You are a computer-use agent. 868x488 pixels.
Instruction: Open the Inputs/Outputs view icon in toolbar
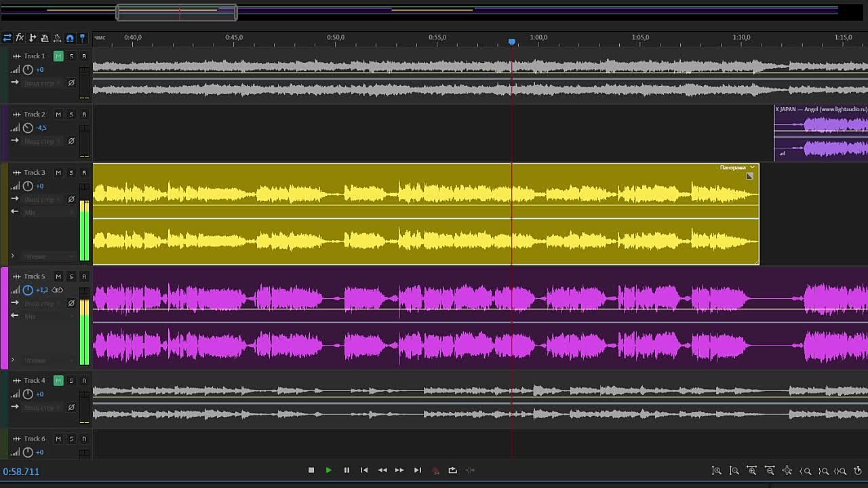click(x=7, y=38)
